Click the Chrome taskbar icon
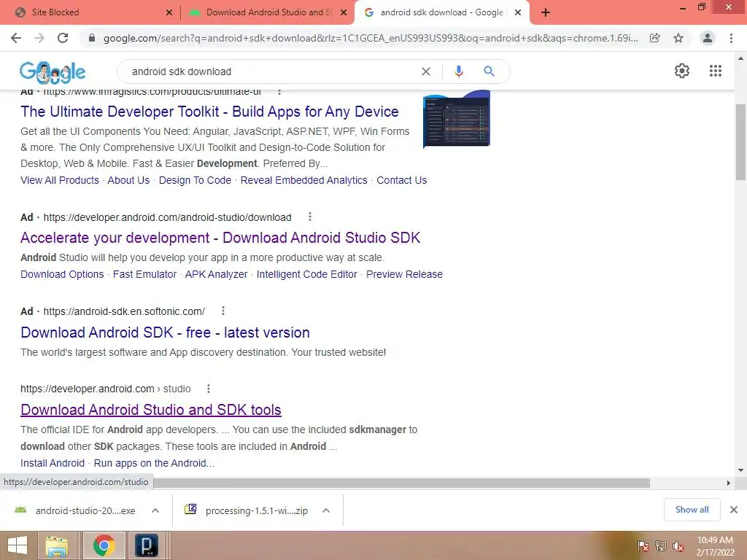747x560 pixels. (104, 545)
